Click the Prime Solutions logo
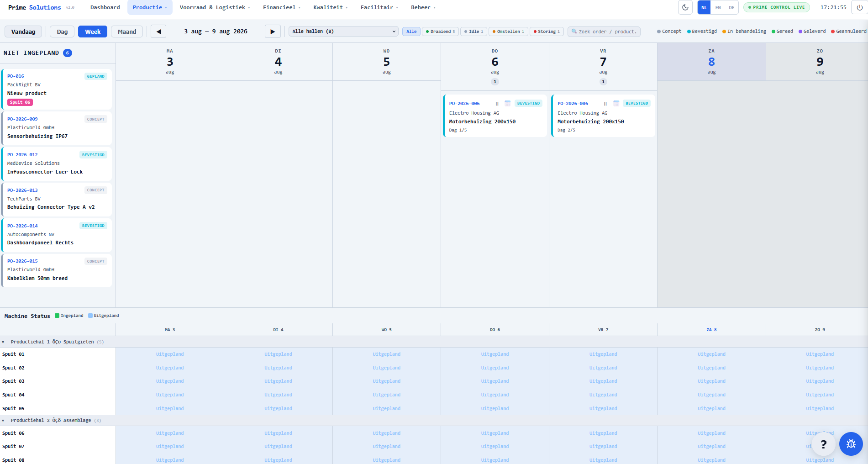Image resolution: width=868 pixels, height=464 pixels. pyautogui.click(x=35, y=7)
